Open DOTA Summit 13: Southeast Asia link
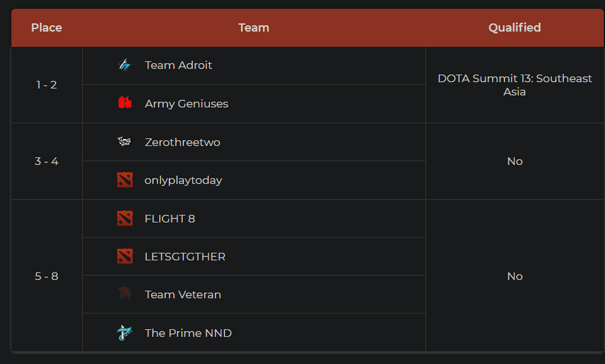This screenshot has width=605, height=364. (x=515, y=85)
